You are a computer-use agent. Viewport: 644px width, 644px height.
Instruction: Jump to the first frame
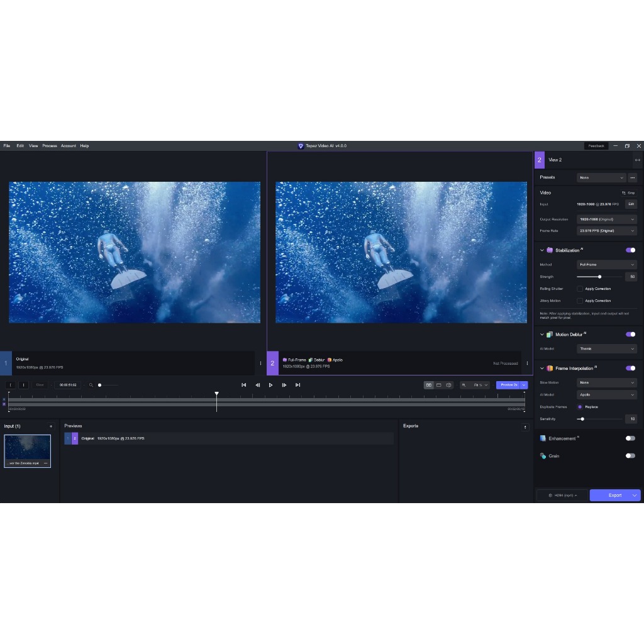pyautogui.click(x=243, y=385)
